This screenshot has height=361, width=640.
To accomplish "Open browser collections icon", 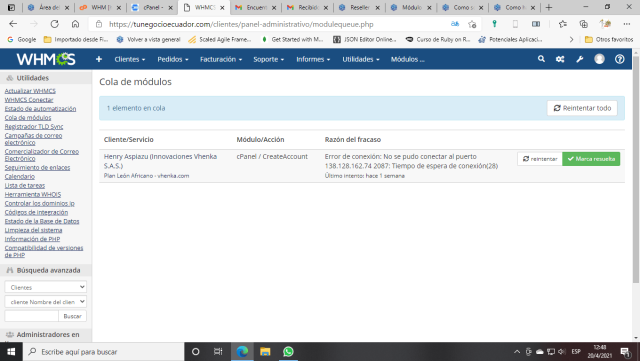I will coord(584,24).
